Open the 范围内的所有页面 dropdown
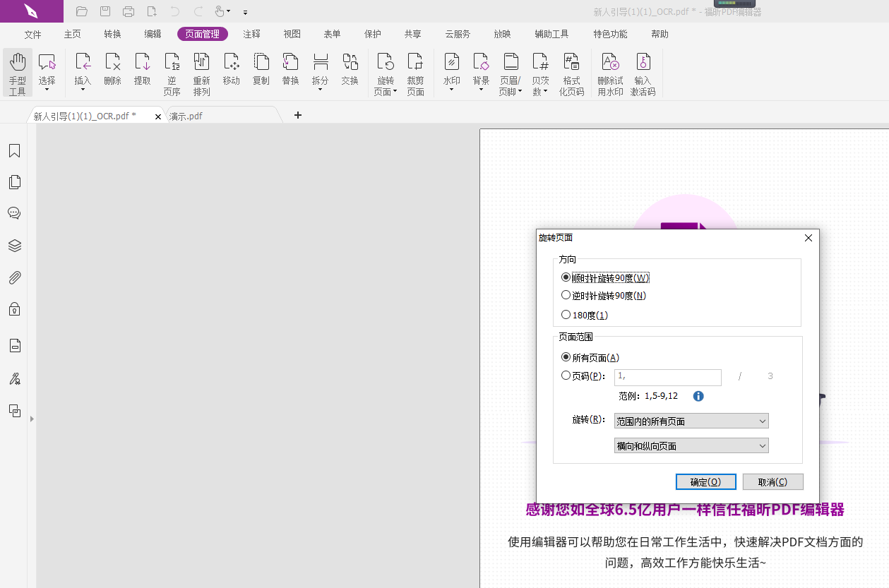Viewport: 889px width, 588px height. click(x=691, y=420)
